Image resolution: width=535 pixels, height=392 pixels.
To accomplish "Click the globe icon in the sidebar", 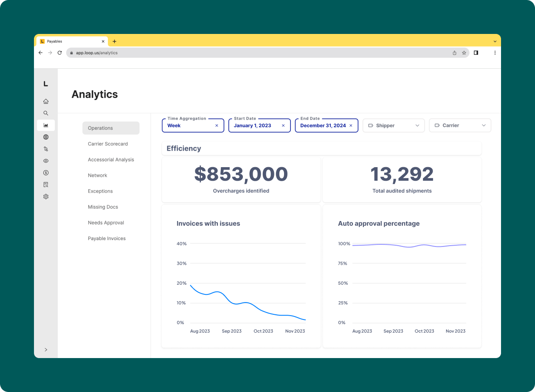I will (x=45, y=137).
